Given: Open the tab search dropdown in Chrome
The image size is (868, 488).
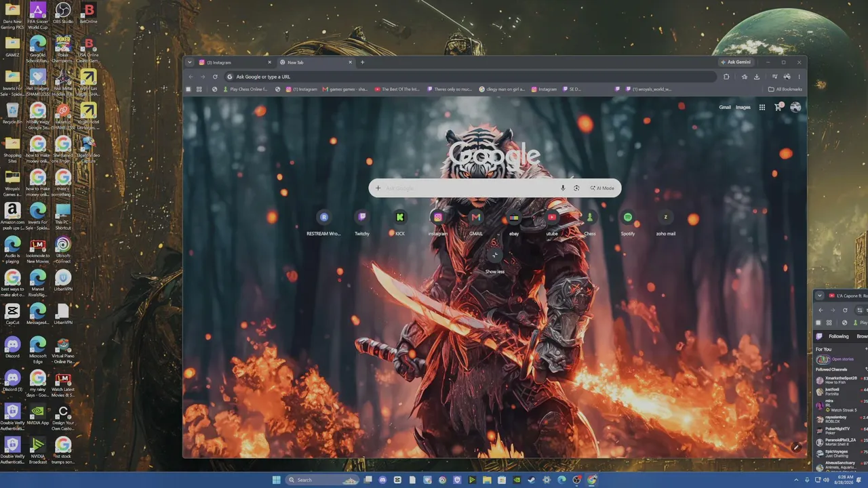Looking at the screenshot, I should point(190,62).
